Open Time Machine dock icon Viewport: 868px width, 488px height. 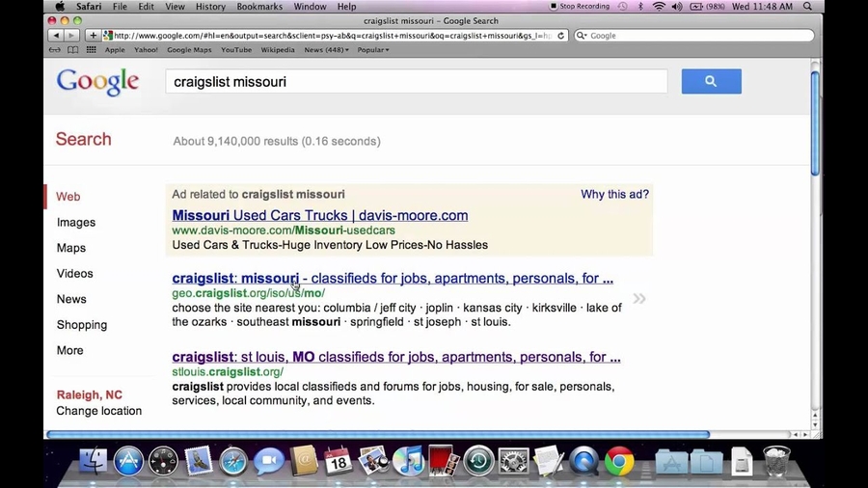point(478,461)
